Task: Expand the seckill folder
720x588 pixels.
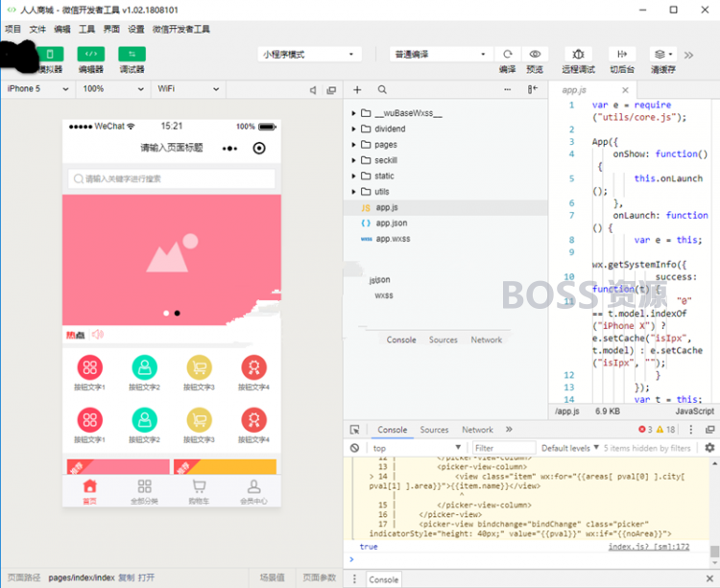Action: [353, 160]
